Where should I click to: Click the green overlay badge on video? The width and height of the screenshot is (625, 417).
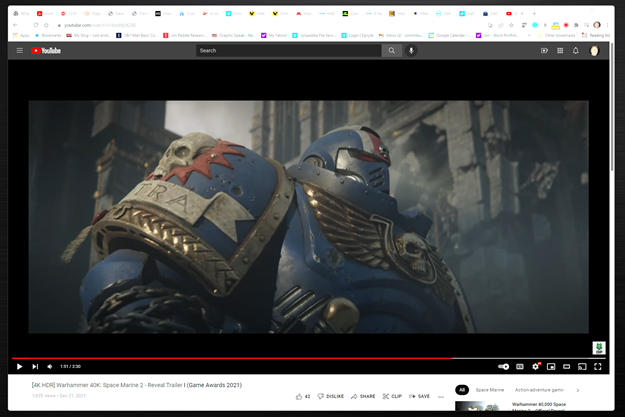pos(599,348)
